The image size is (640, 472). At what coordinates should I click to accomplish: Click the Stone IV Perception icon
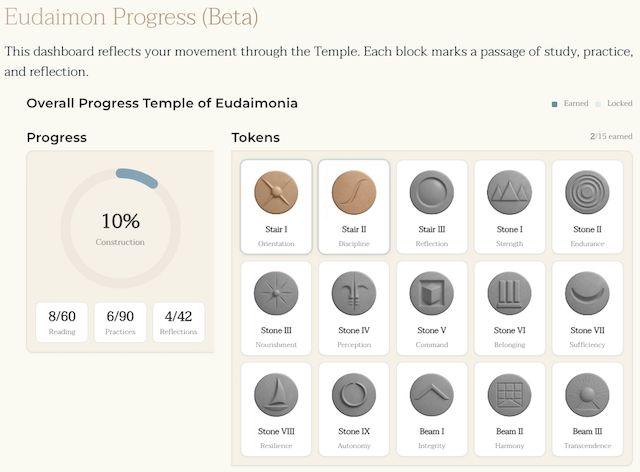354,293
